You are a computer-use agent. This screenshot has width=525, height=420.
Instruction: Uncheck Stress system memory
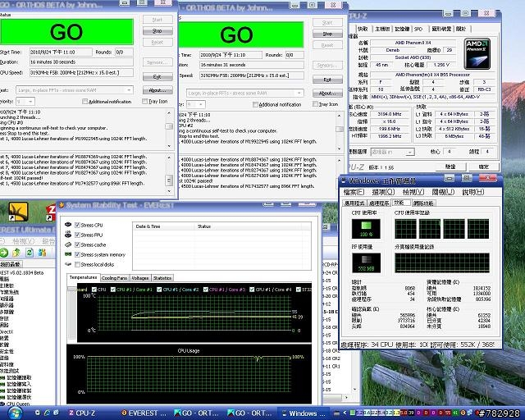pos(77,254)
